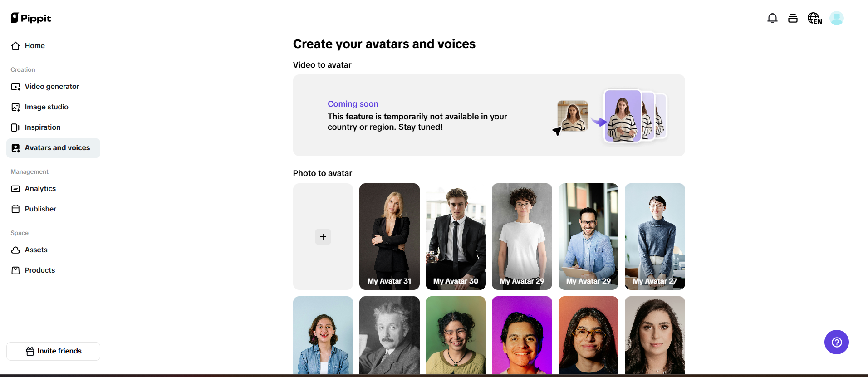Click the Avatars and voices icon
The height and width of the screenshot is (377, 868).
(15, 148)
